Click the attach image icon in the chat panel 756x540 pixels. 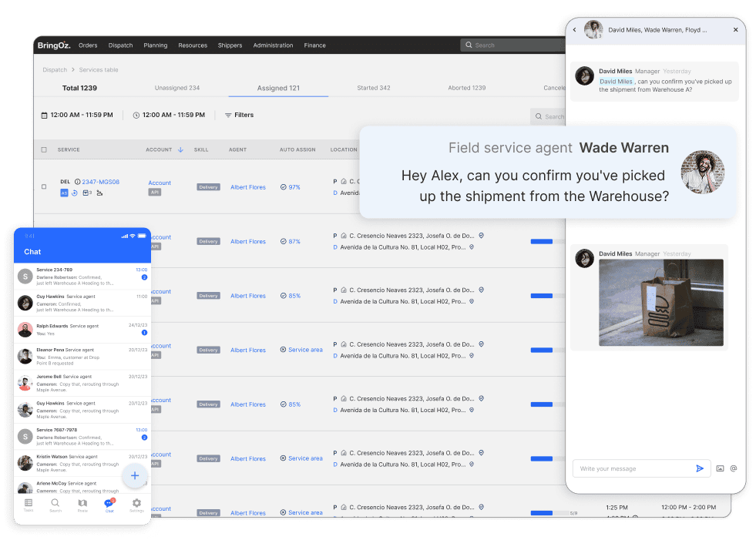click(720, 468)
